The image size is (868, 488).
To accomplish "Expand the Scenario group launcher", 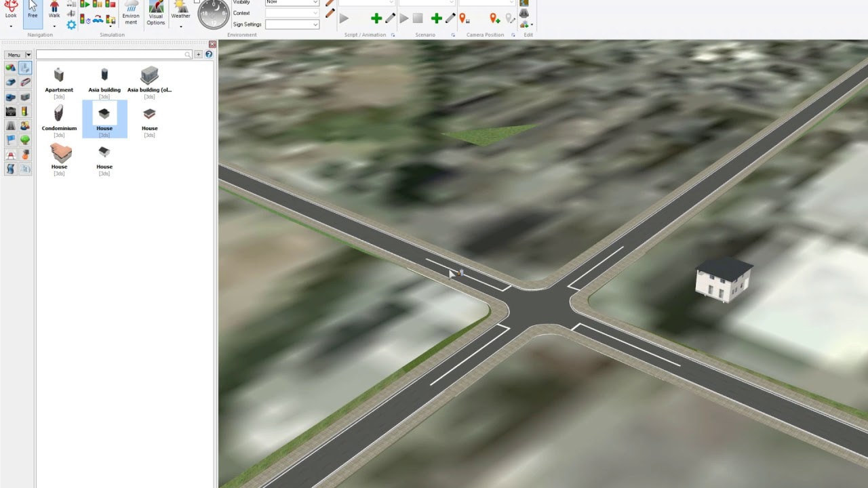I will coord(453,35).
